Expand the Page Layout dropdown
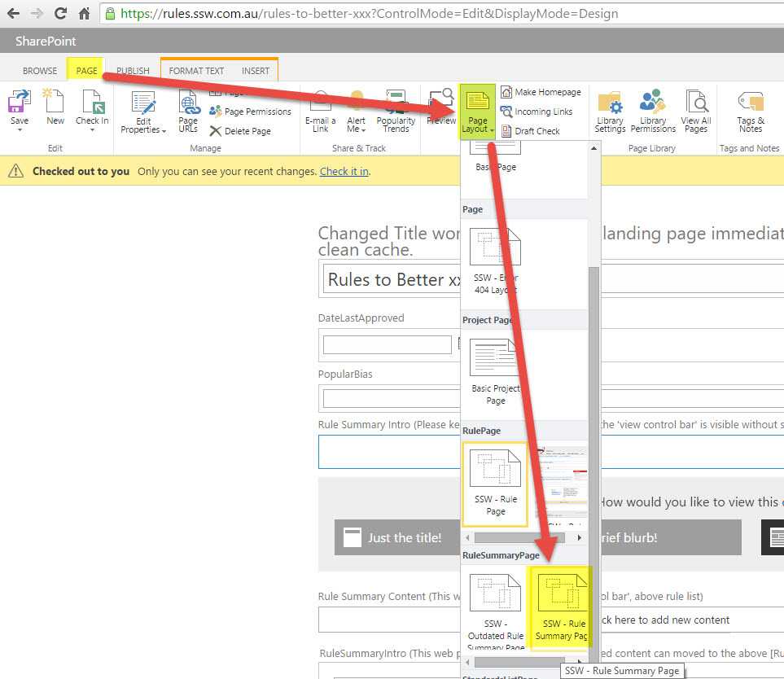Image resolution: width=784 pixels, height=679 pixels. point(477,113)
